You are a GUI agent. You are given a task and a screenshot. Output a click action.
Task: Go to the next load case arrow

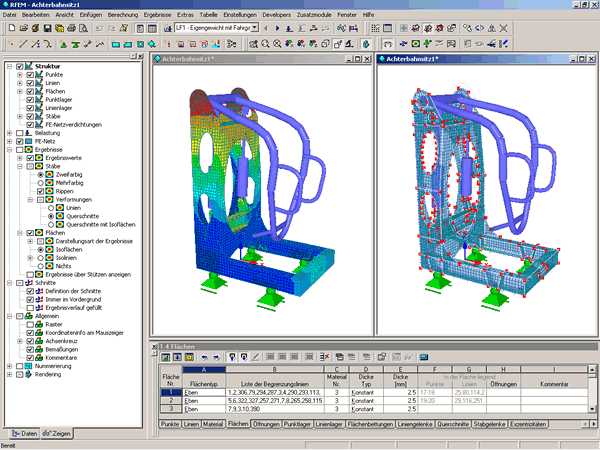[x=277, y=28]
